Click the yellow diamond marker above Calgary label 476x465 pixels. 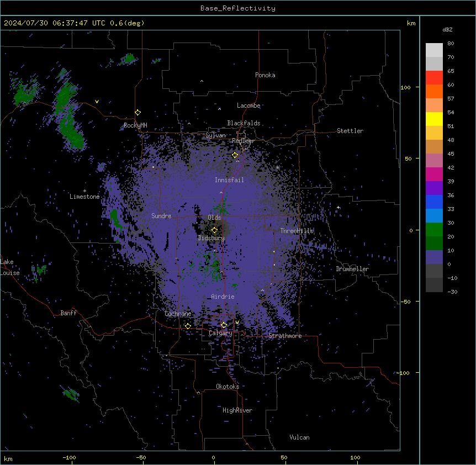click(x=224, y=325)
